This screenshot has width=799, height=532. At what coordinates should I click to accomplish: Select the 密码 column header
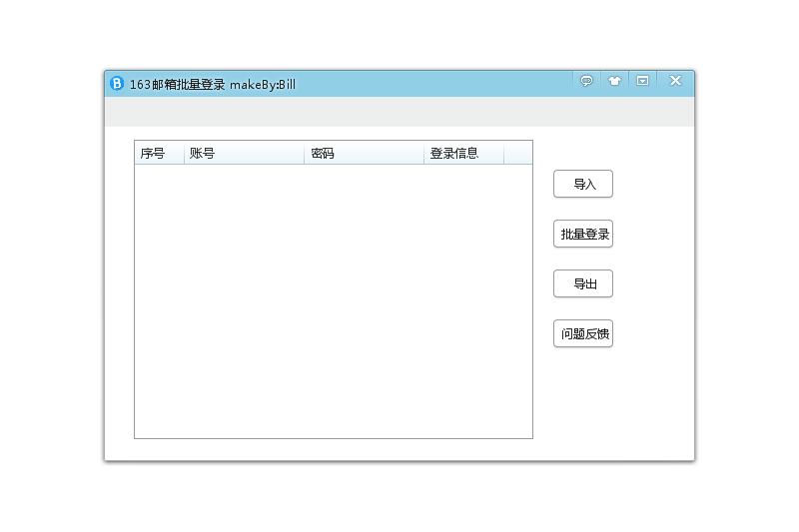364,153
